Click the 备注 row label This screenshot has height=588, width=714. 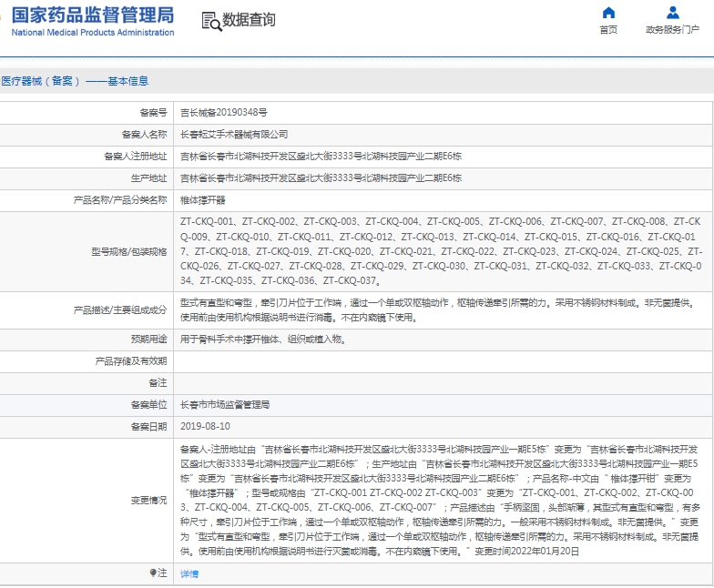(158, 382)
